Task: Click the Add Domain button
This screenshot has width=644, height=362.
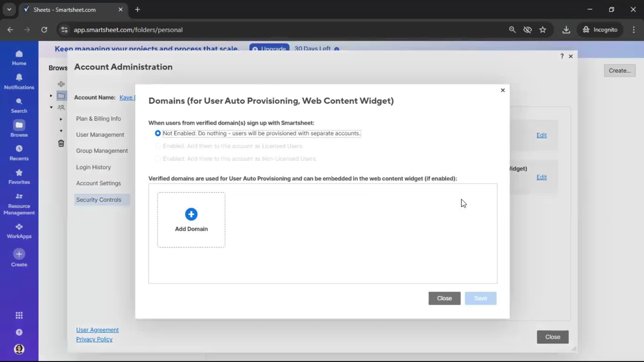Action: (191, 220)
